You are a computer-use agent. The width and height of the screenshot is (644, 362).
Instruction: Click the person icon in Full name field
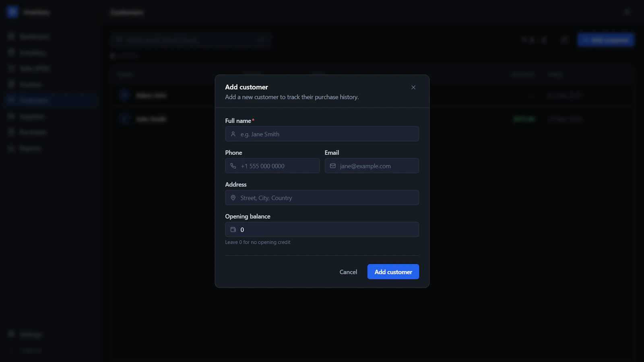click(233, 134)
